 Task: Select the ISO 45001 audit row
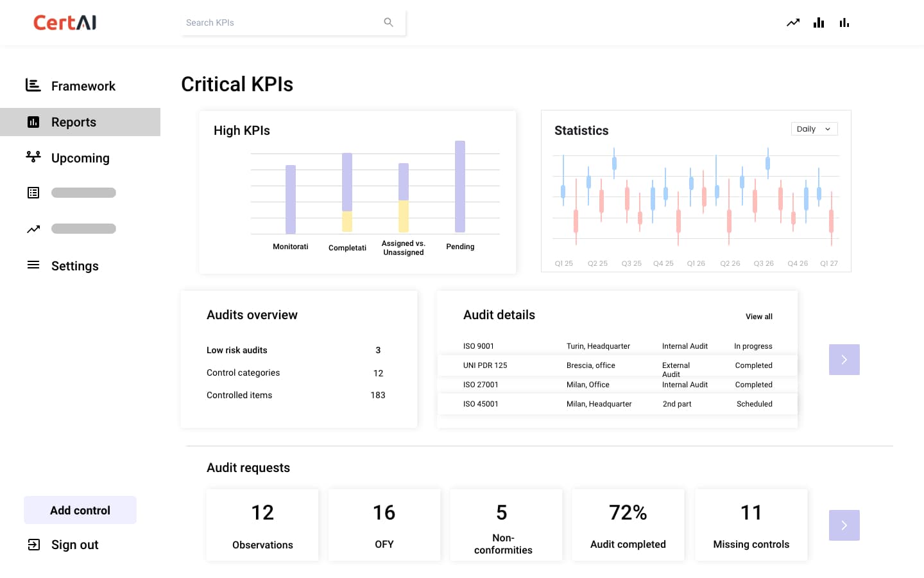617,404
